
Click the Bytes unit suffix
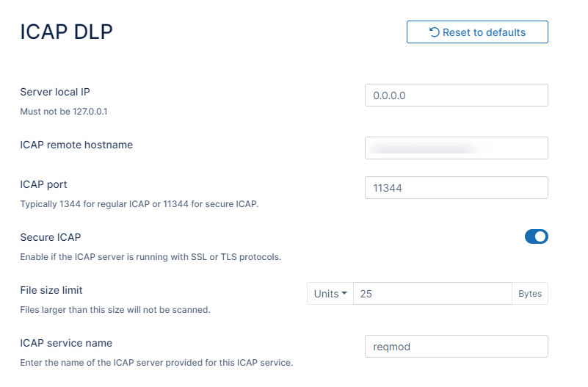pyautogui.click(x=530, y=294)
